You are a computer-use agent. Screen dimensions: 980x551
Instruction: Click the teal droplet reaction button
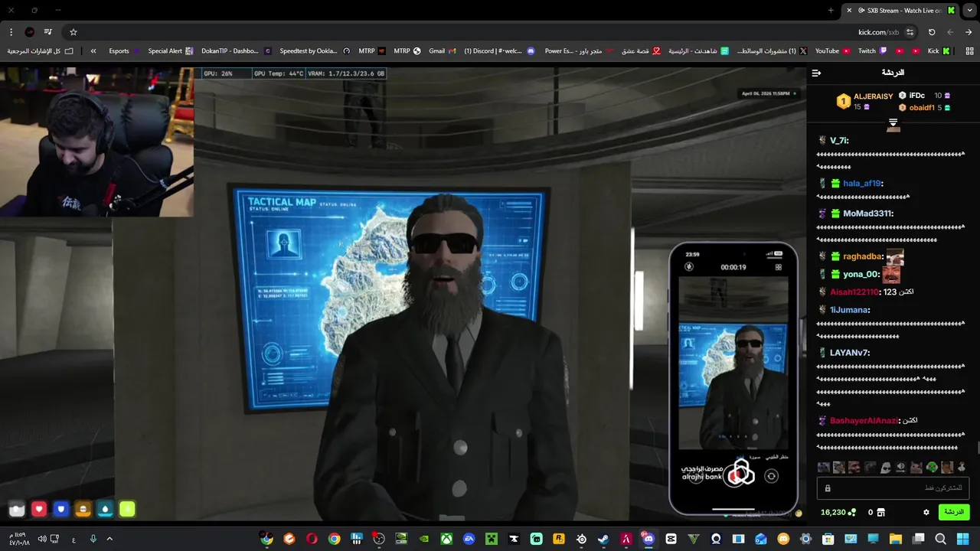[x=106, y=509]
